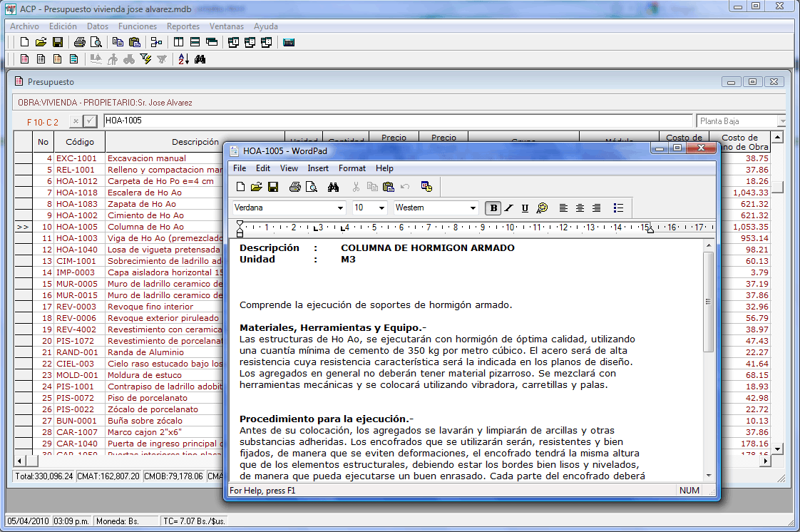Create new document in WordPad toolbar

[x=240, y=187]
